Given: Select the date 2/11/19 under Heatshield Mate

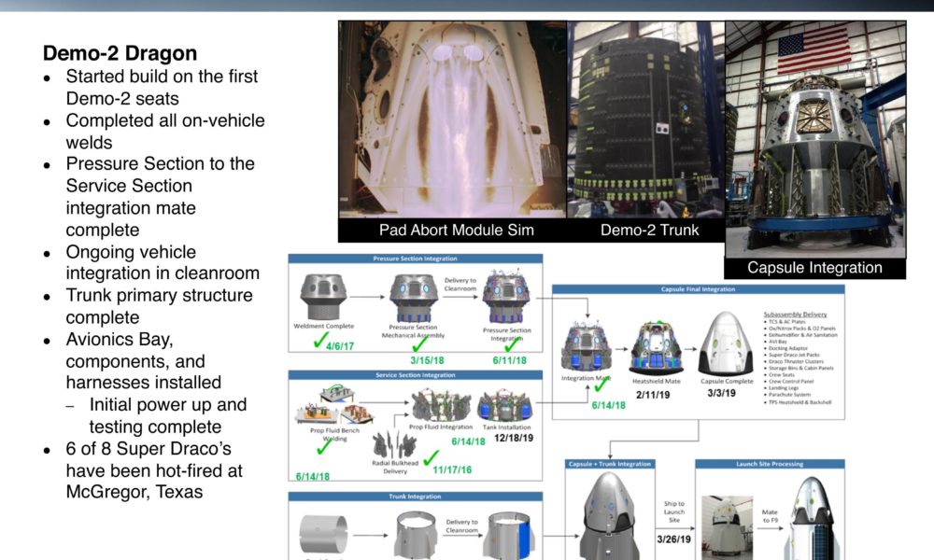Looking at the screenshot, I should (653, 395).
